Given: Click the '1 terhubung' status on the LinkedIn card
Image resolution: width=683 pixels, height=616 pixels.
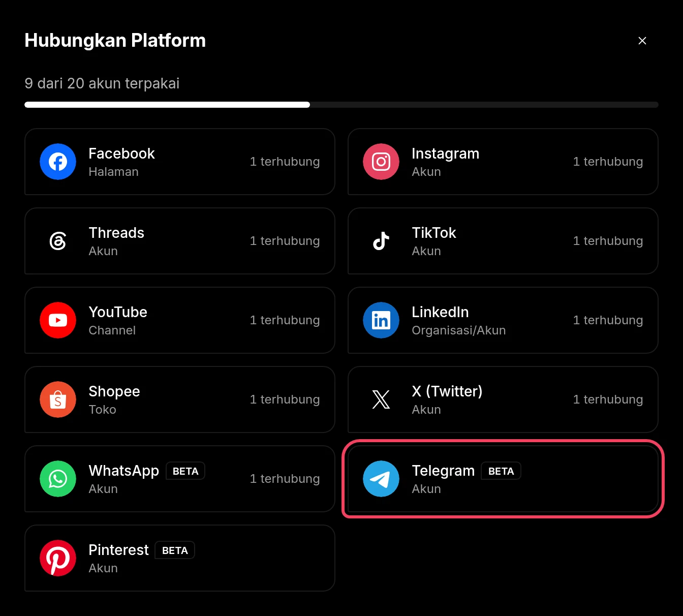Looking at the screenshot, I should click(x=608, y=320).
